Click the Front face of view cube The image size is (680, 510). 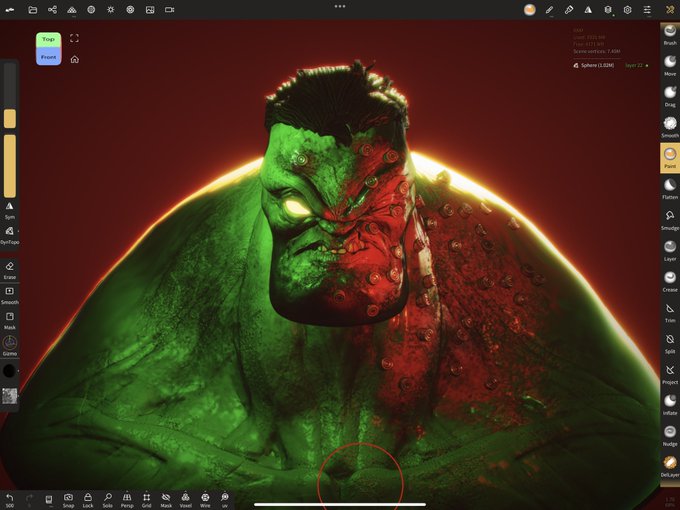point(48,57)
